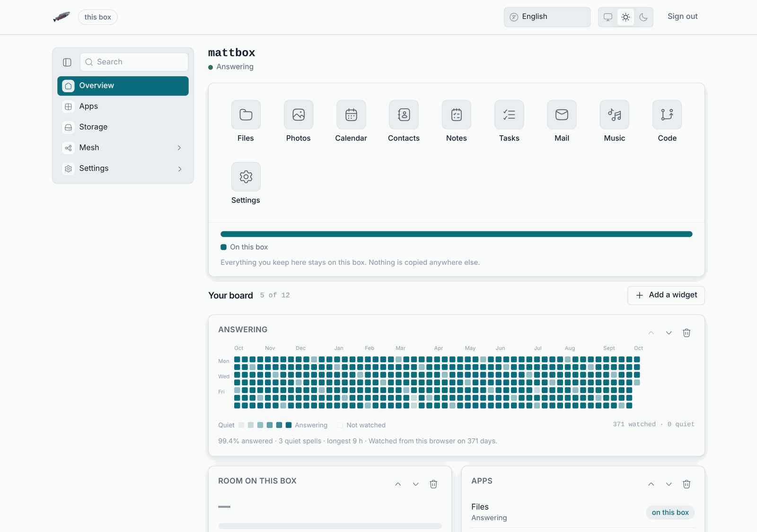Screen dimensions: 757x532
Task: Move Room on this box widget down
Action: 415,484
